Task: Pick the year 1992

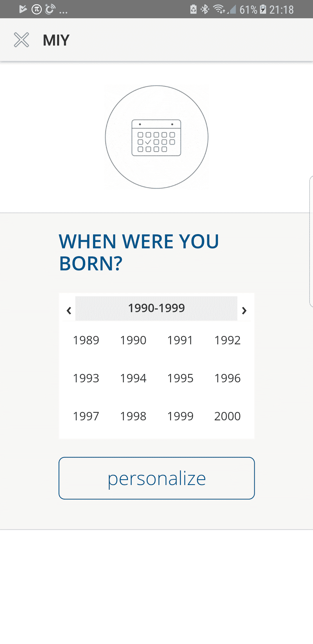Action: click(228, 340)
